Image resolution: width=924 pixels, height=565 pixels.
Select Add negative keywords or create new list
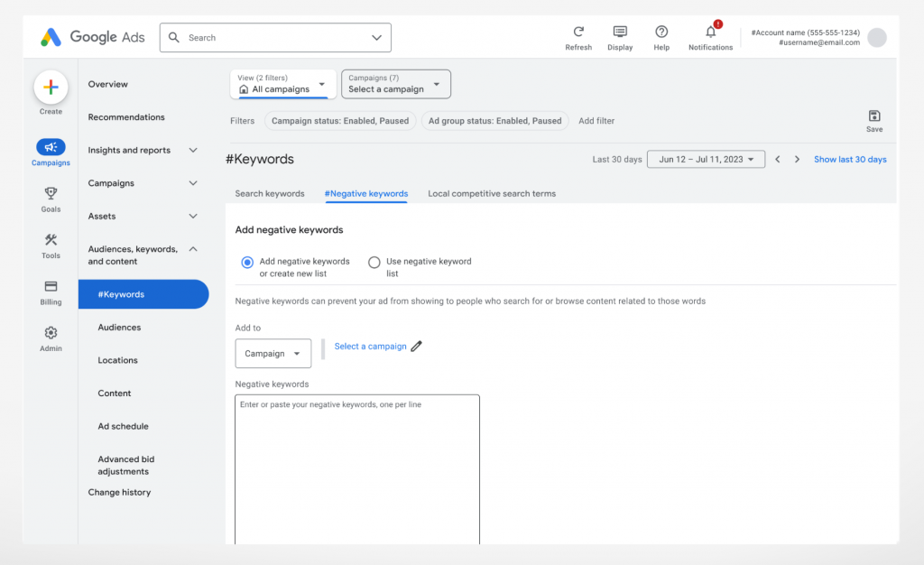247,262
